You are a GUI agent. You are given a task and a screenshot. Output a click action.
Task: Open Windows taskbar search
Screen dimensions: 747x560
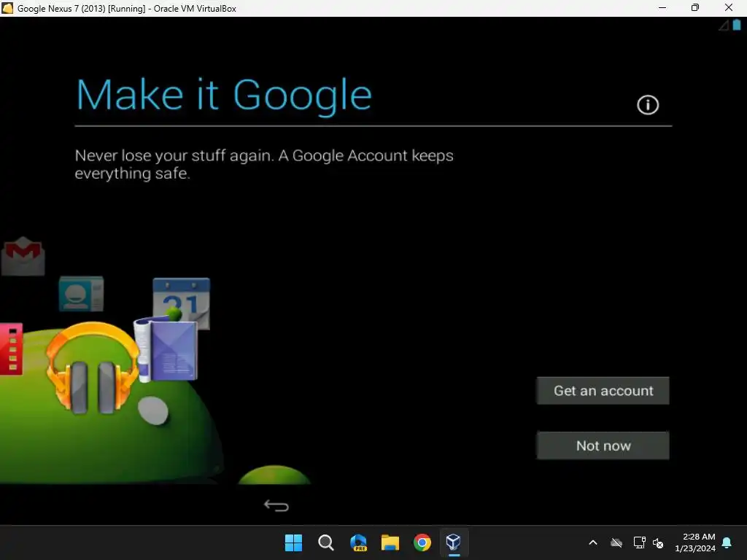pyautogui.click(x=326, y=542)
